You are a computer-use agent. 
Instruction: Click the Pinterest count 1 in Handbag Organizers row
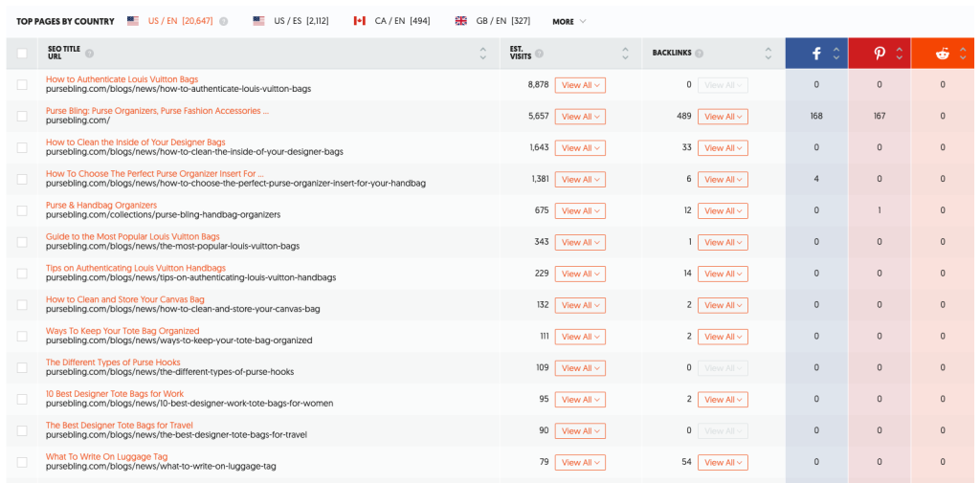click(880, 210)
